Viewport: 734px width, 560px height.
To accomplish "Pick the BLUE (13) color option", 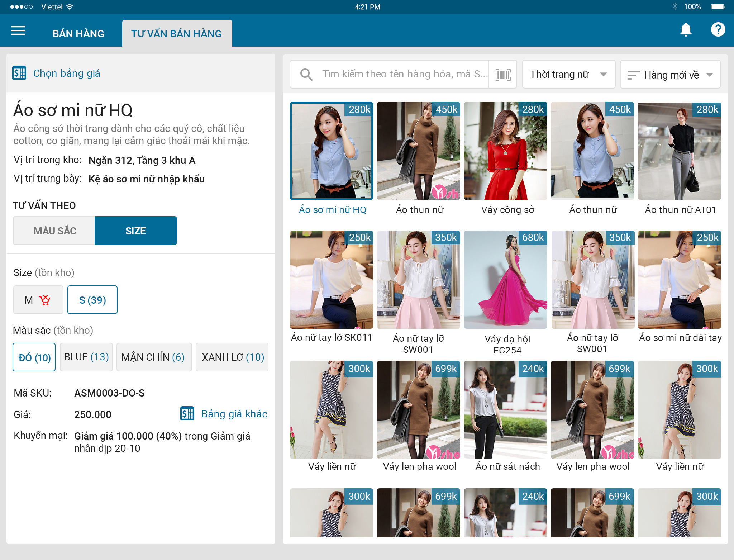I will click(x=86, y=357).
